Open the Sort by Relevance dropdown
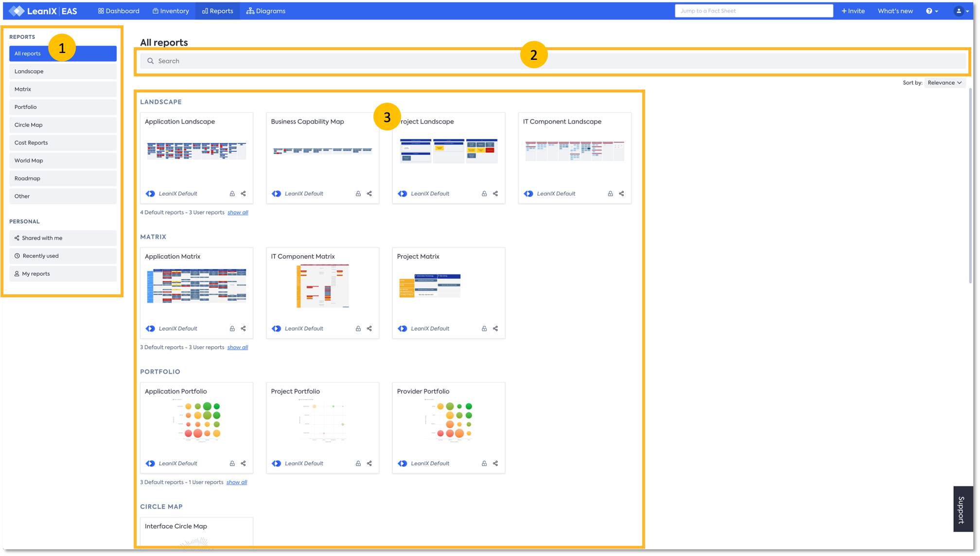This screenshot has height=556, width=980. 944,83
